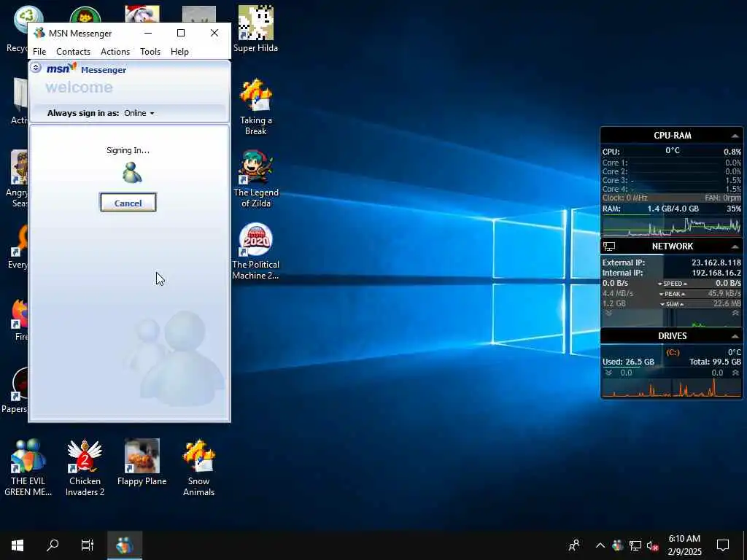Select The Legend of Zilda desktop icon
747x560 pixels.
(256, 179)
